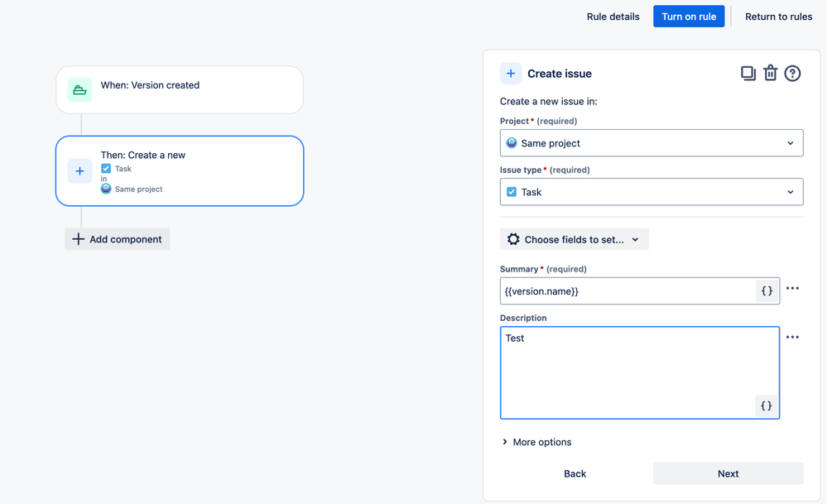Viewport: 827px width, 504px height.
Task: Click the blue plus icon beside Create issue
Action: click(511, 74)
